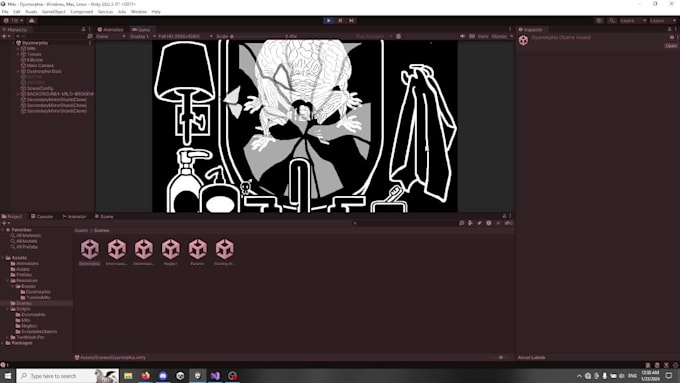Open the Game view mode dropdown
The height and width of the screenshot is (383, 680).
pyautogui.click(x=111, y=36)
